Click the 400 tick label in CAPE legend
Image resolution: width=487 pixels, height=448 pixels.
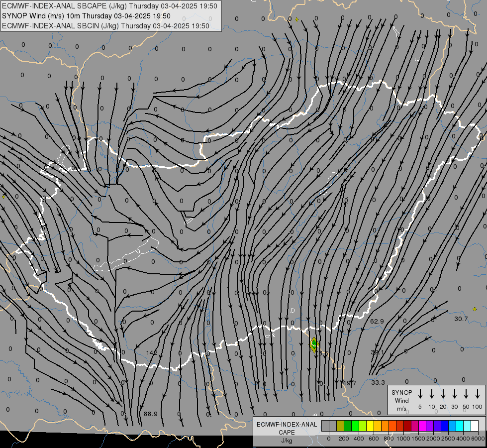[359, 439]
